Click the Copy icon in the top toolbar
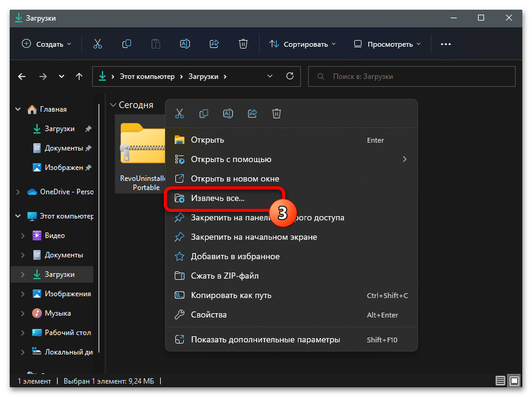Viewport: 532px width, 397px height. tap(127, 44)
